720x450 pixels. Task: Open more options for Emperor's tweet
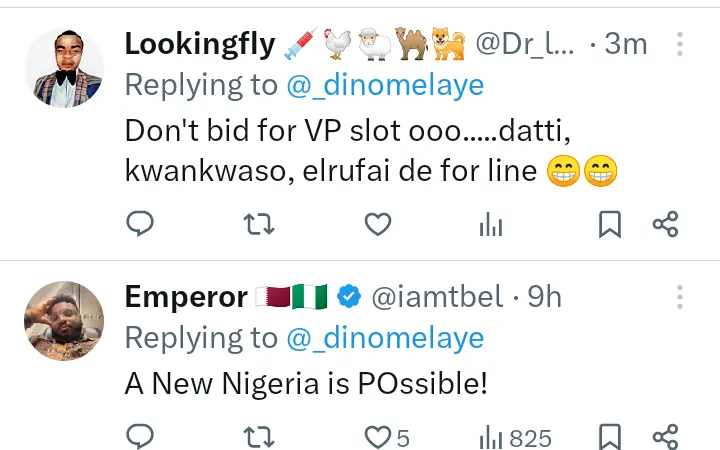click(680, 297)
